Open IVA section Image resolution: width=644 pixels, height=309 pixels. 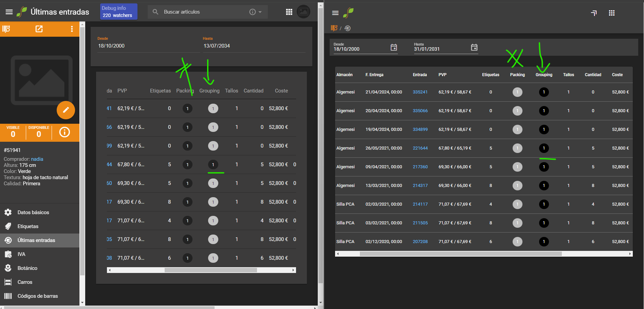pos(40,254)
